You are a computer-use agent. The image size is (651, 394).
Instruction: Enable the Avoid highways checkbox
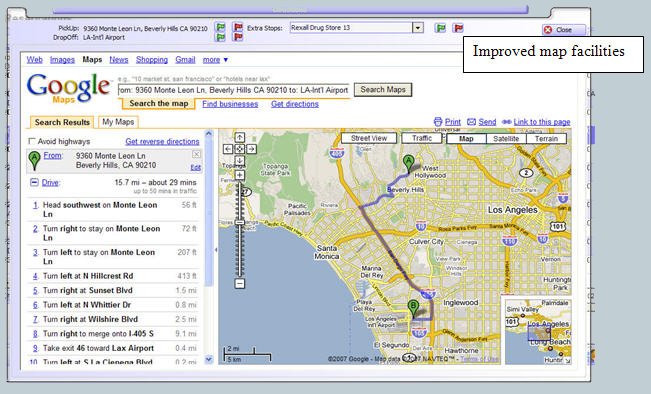[31, 141]
